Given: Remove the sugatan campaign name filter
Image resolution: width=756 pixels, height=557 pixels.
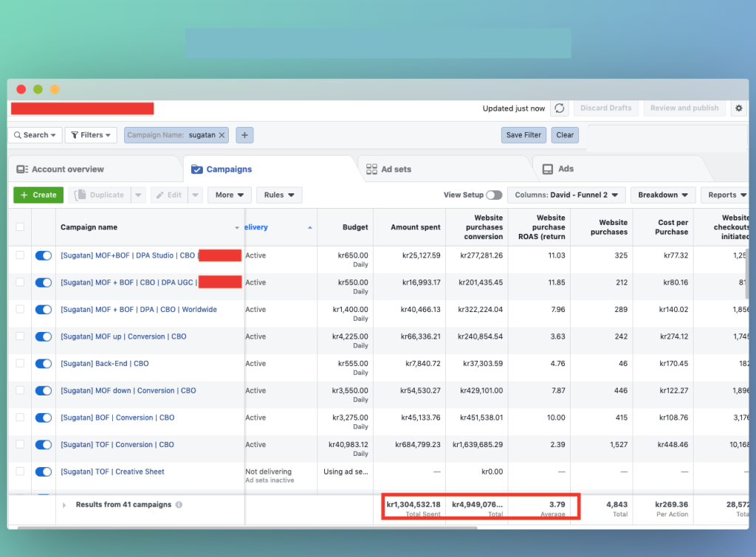Looking at the screenshot, I should point(221,135).
